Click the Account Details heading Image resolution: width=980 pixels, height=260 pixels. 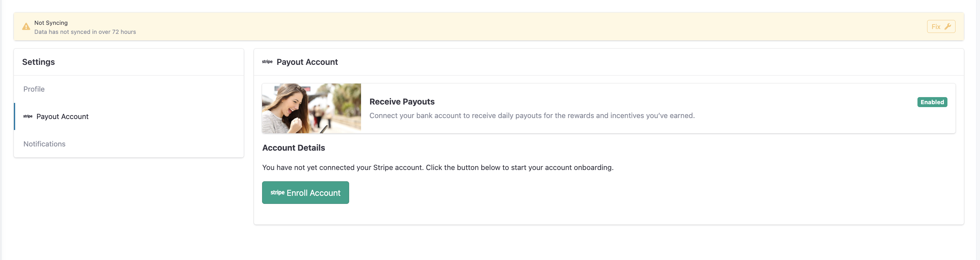[293, 148]
